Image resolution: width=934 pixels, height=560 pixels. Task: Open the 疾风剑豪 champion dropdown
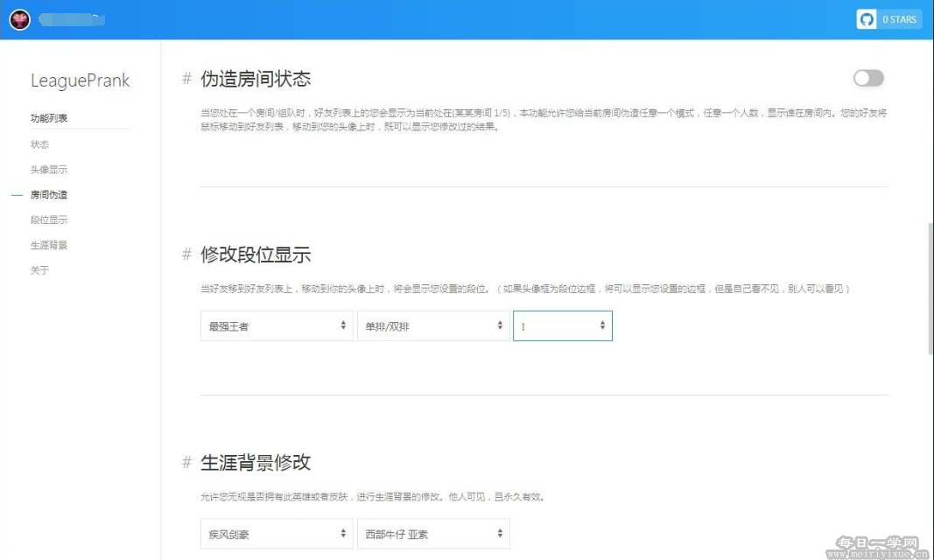(277, 534)
